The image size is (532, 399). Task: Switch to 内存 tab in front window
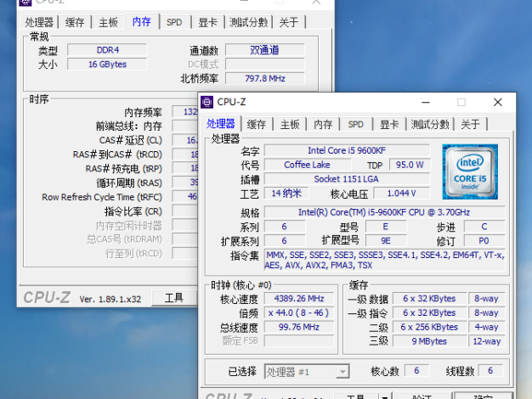click(323, 125)
